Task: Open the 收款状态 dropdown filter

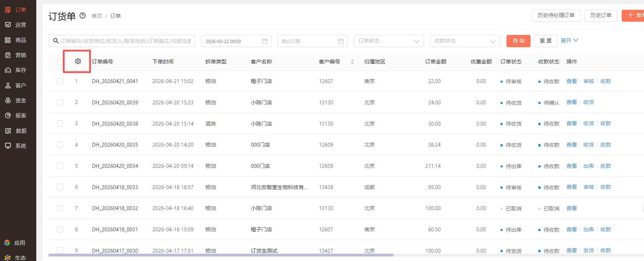Action: coord(465,41)
